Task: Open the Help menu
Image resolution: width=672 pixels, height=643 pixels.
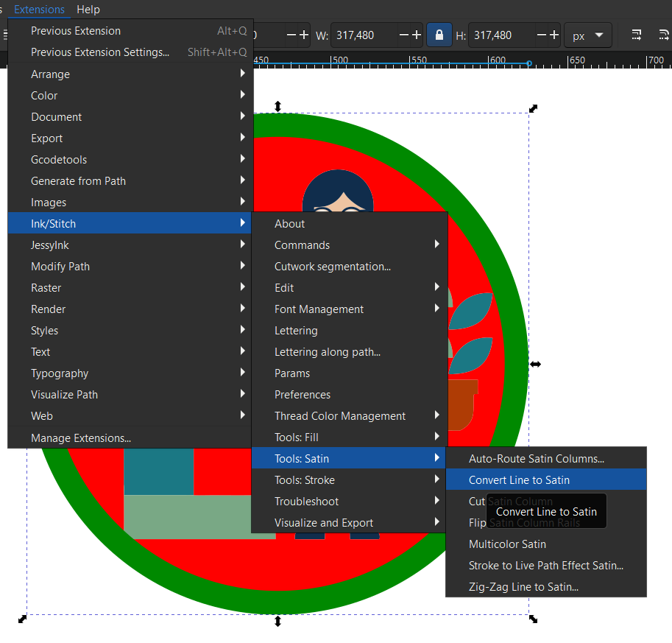Action: (x=88, y=10)
